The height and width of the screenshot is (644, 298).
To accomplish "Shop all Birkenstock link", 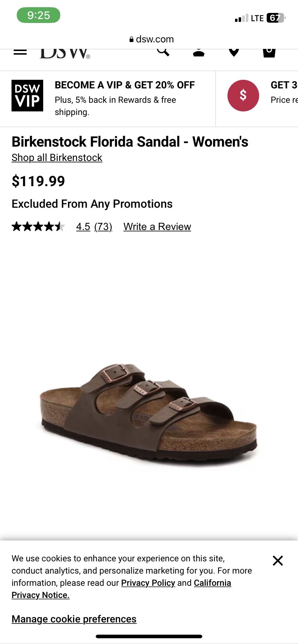I will (57, 158).
